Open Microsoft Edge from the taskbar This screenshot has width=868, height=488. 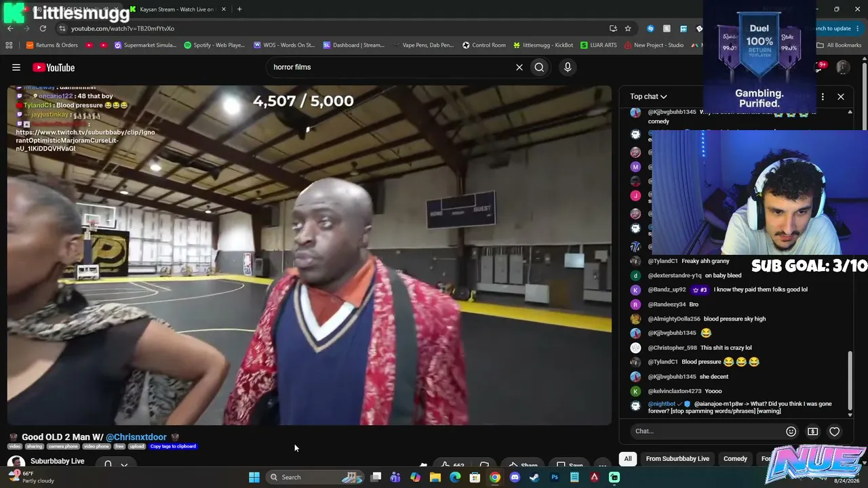(455, 477)
